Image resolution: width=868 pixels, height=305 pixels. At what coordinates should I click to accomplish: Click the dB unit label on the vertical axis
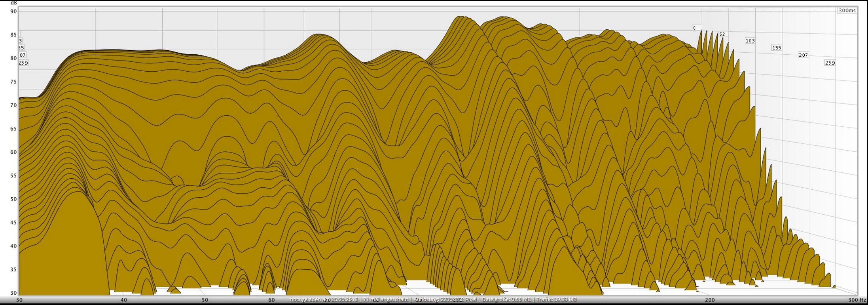pos(14,2)
